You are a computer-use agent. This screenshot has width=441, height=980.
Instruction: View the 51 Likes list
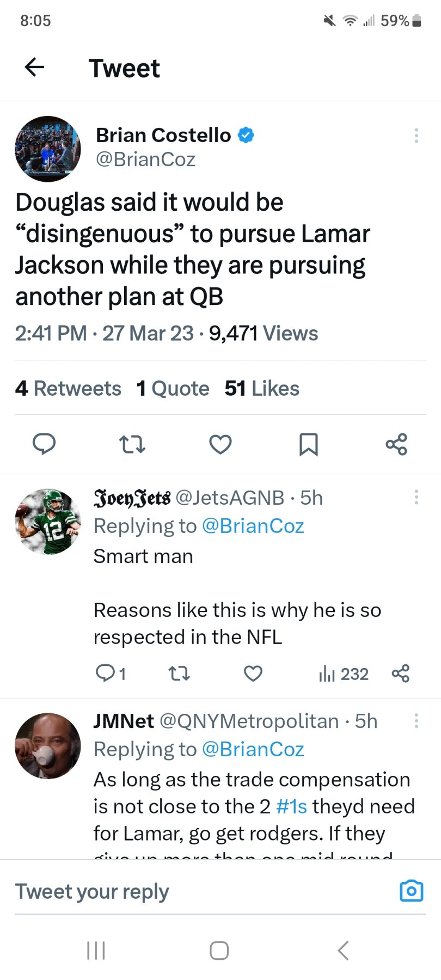click(x=262, y=389)
